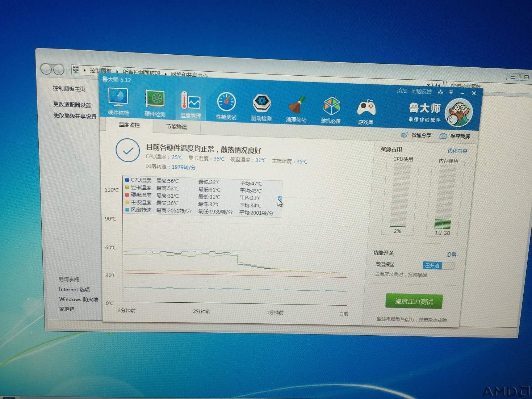Click 所有控制面板项 breadcrumb in address bar
Image resolution: width=532 pixels, height=399 pixels.
click(141, 72)
